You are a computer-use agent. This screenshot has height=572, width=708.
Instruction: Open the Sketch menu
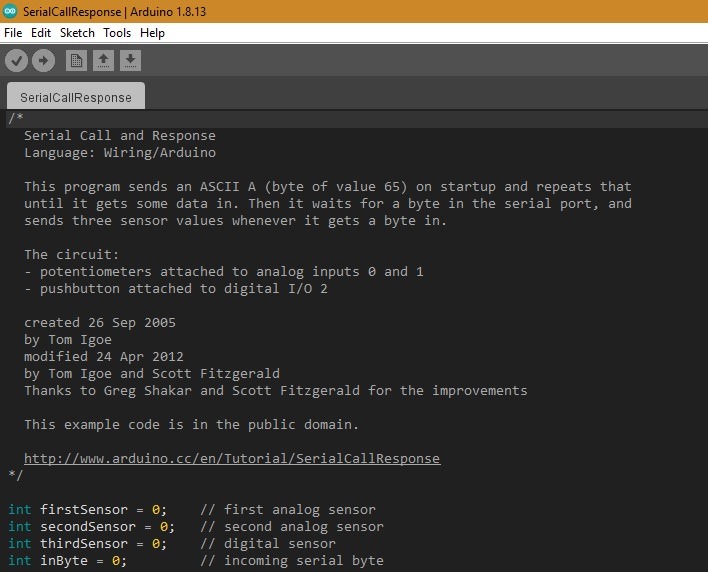(77, 33)
